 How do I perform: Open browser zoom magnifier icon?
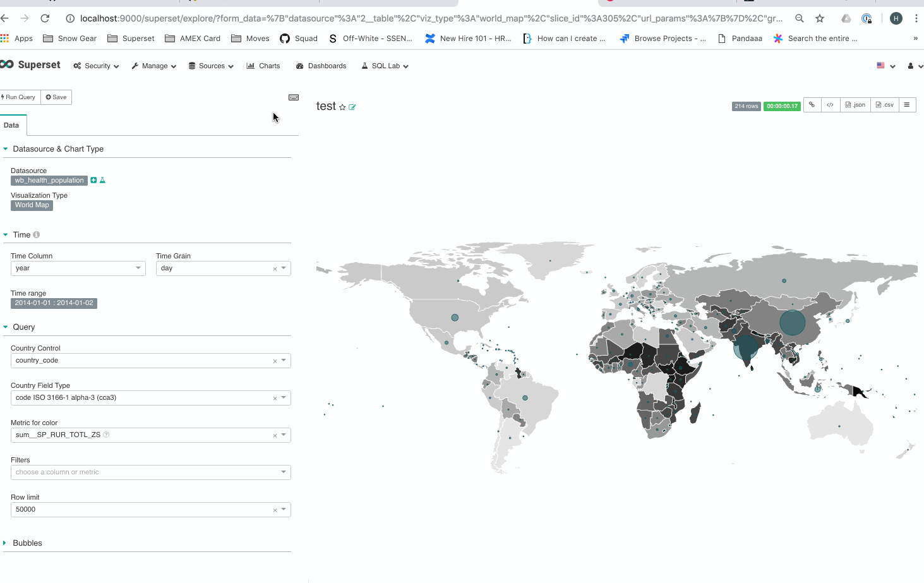point(800,18)
